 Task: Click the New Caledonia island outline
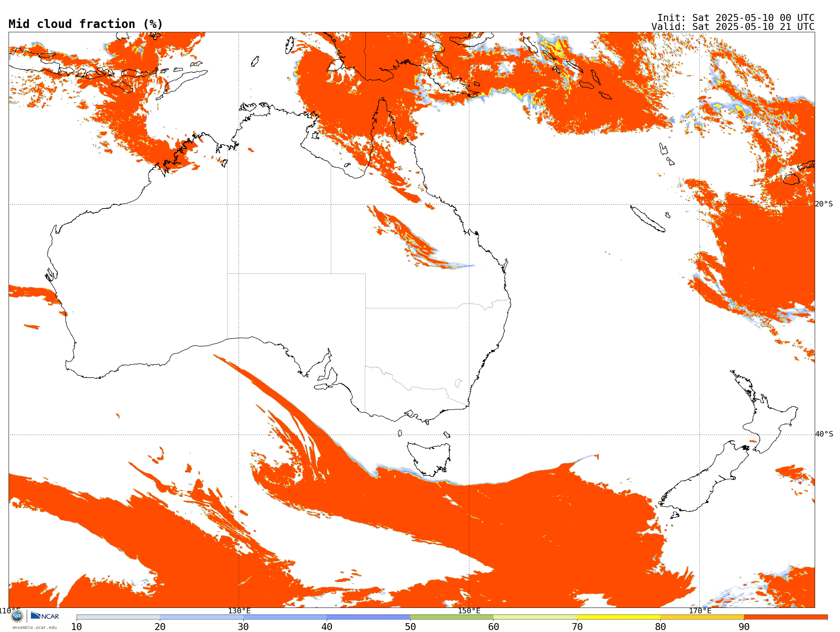coord(647,219)
